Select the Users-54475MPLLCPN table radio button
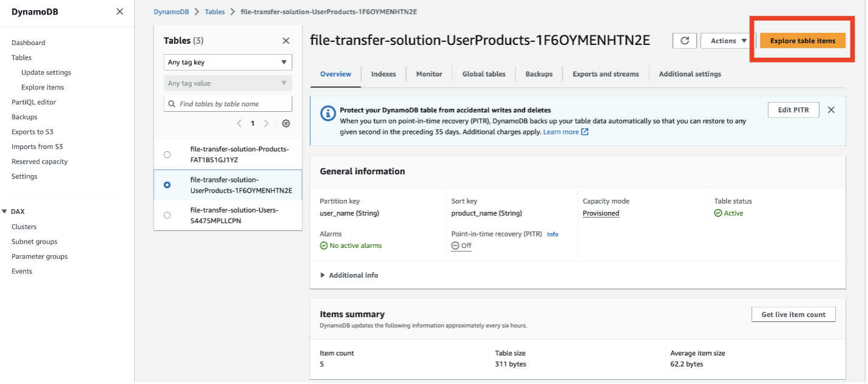 [x=167, y=215]
